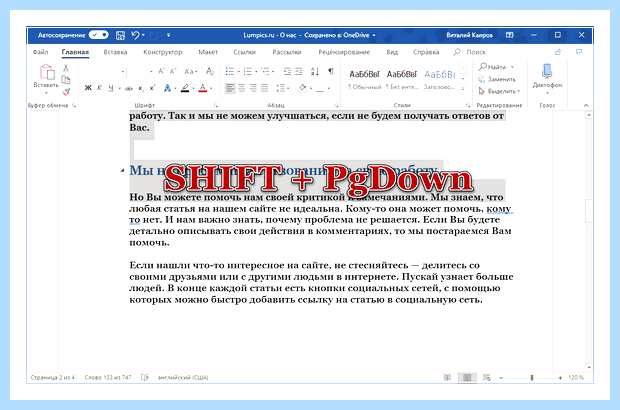
Task: Click the numbered list icon
Action: pos(247,72)
